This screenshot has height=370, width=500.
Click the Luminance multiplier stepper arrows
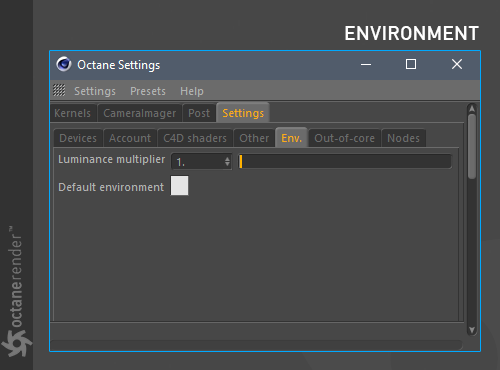(227, 162)
